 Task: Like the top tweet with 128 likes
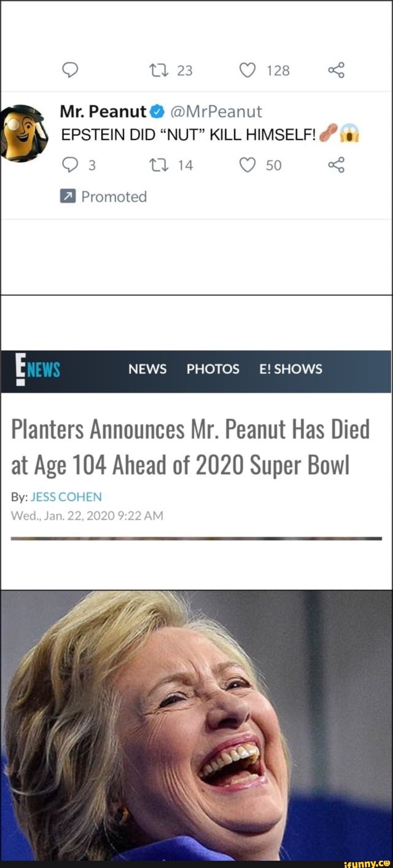247,70
